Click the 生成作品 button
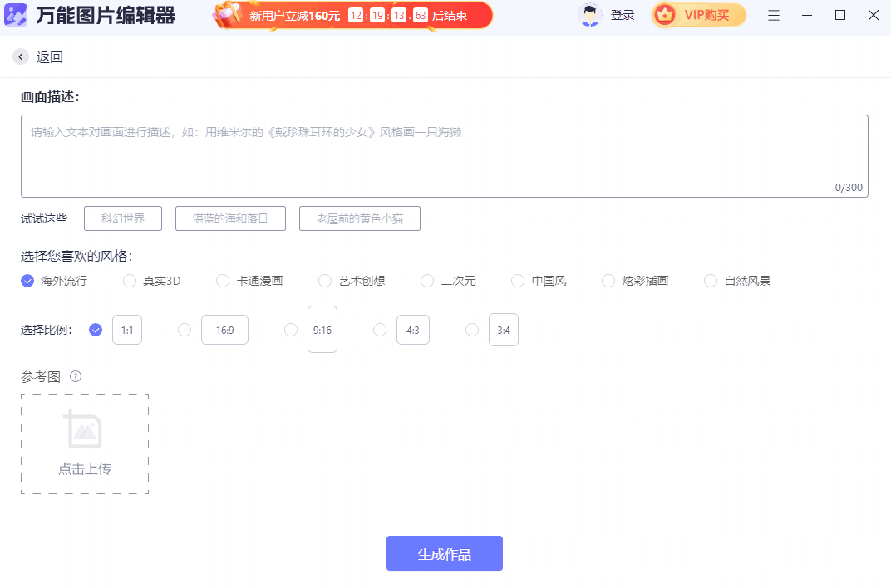The width and height of the screenshot is (891, 588). (x=444, y=552)
